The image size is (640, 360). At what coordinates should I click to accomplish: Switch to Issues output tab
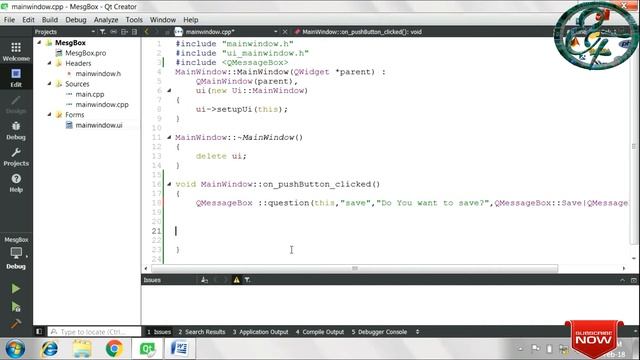coord(159,332)
